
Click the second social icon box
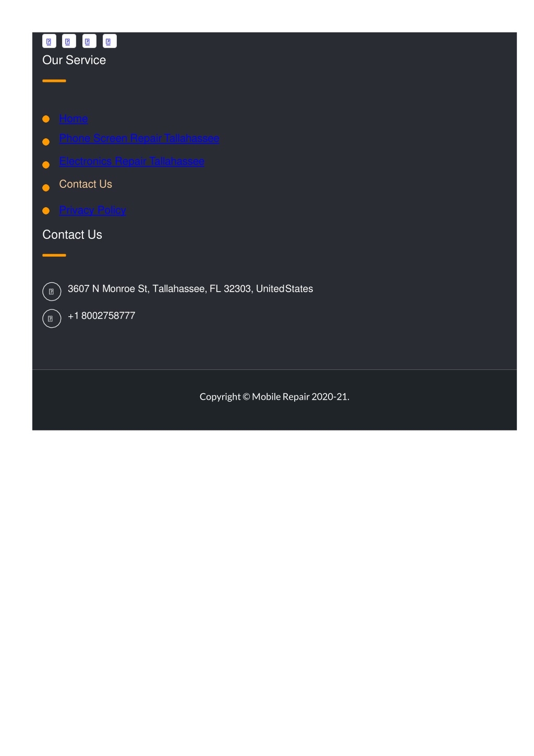coord(69,41)
